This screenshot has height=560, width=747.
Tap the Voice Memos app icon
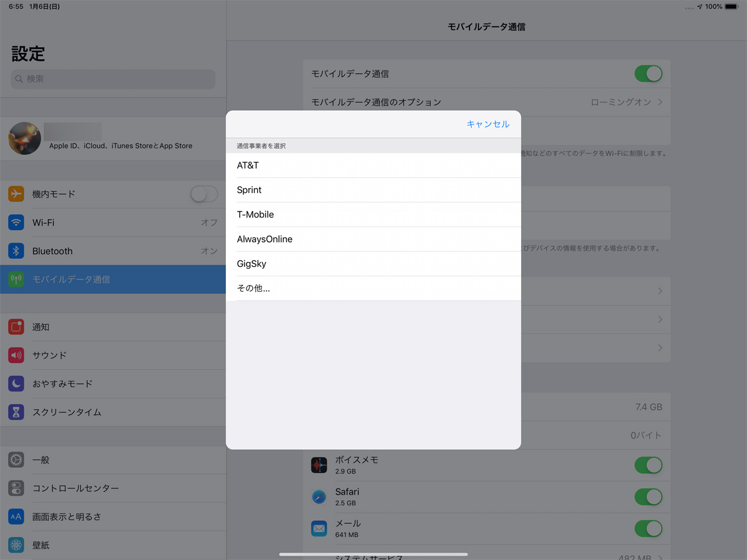(x=319, y=465)
